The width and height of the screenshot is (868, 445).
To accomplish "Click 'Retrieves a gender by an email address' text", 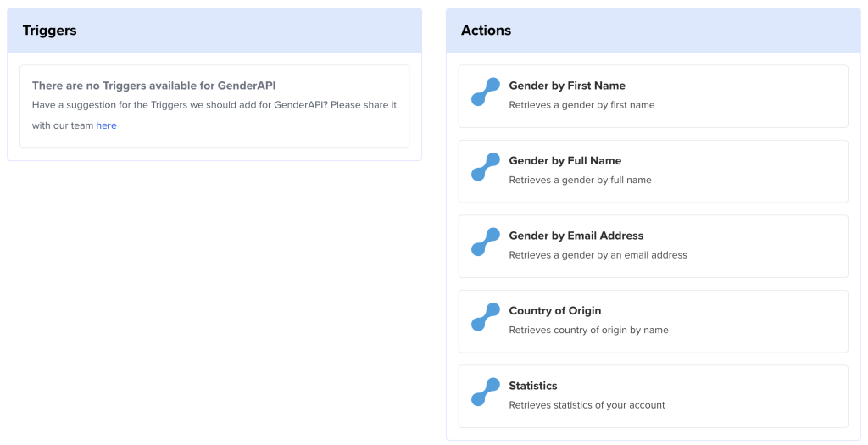I will click(x=598, y=255).
